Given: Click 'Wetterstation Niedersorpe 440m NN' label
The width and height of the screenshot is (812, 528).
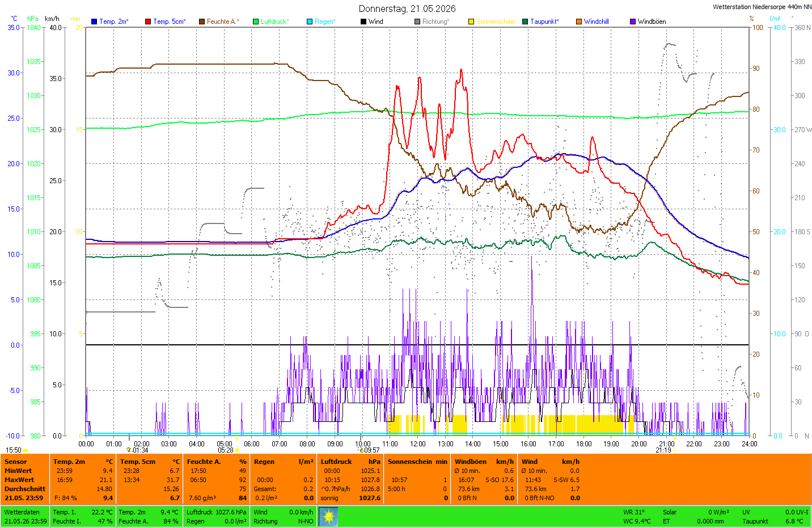Looking at the screenshot, I should (x=762, y=7).
